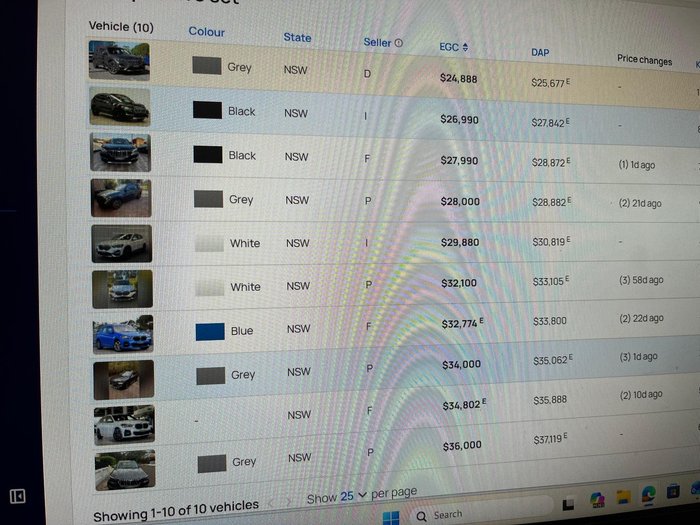700x525 pixels.
Task: Click price change '(1) 1d ago'
Action: click(637, 165)
